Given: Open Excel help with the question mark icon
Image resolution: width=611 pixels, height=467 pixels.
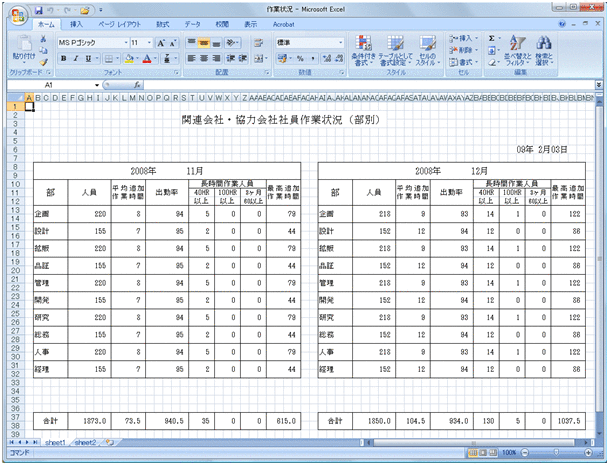Looking at the screenshot, I should tap(562, 24).
